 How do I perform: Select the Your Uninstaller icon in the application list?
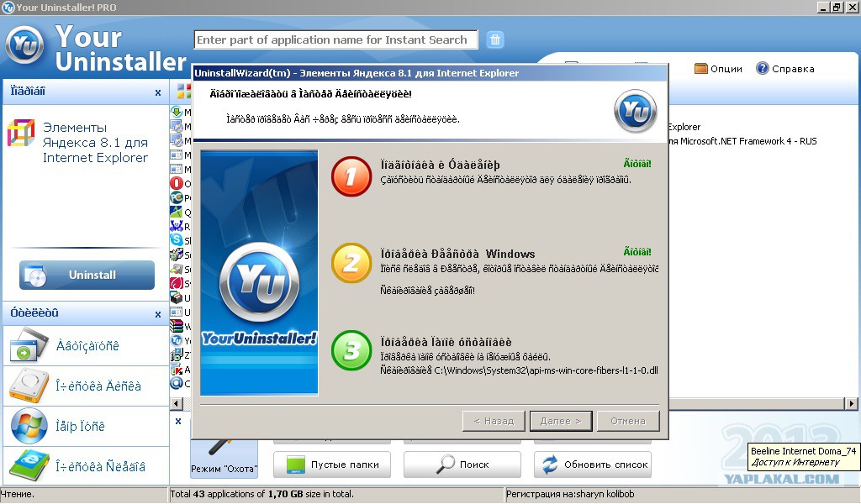pyautogui.click(x=177, y=340)
